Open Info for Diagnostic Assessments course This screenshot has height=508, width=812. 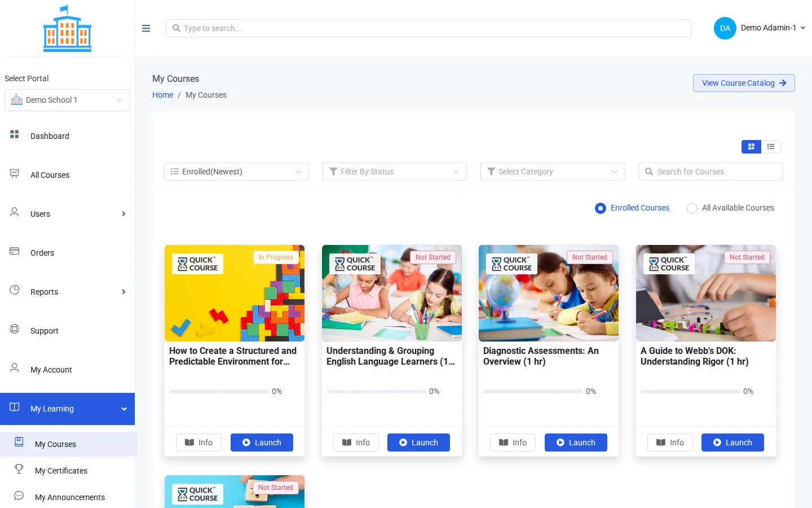point(513,443)
